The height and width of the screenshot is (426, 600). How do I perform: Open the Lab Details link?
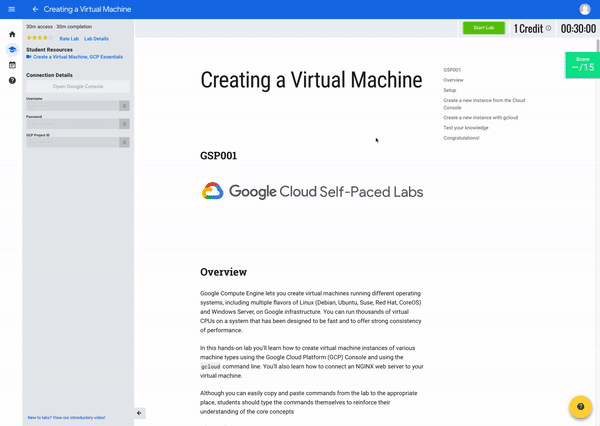(x=96, y=38)
